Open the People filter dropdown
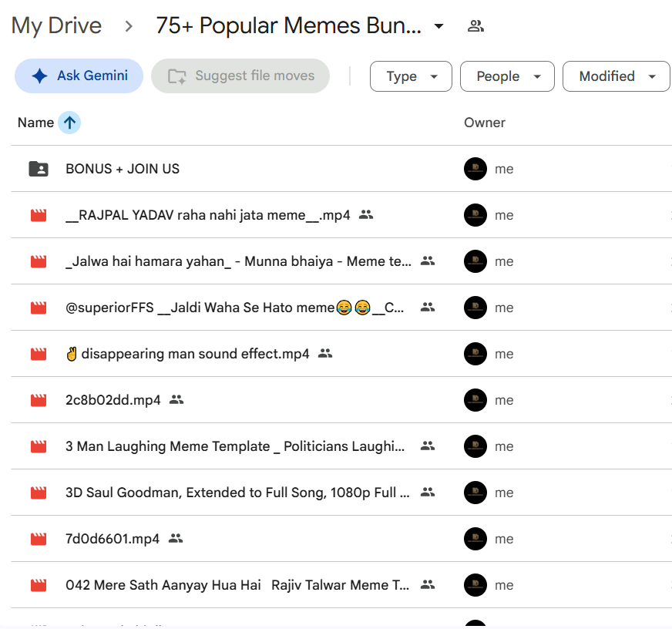Viewport: 672px width, 629px height. coord(507,76)
